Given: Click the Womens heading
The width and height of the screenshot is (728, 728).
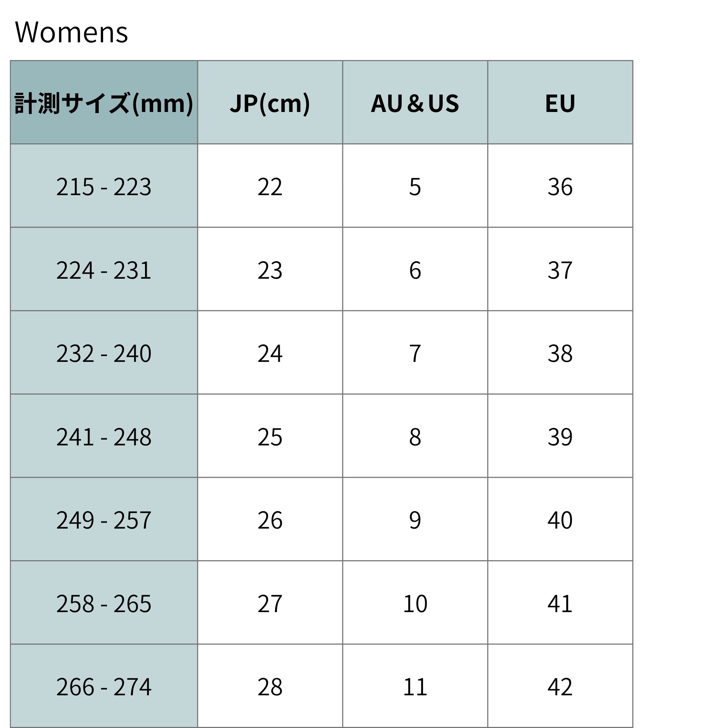Looking at the screenshot, I should coord(71,32).
